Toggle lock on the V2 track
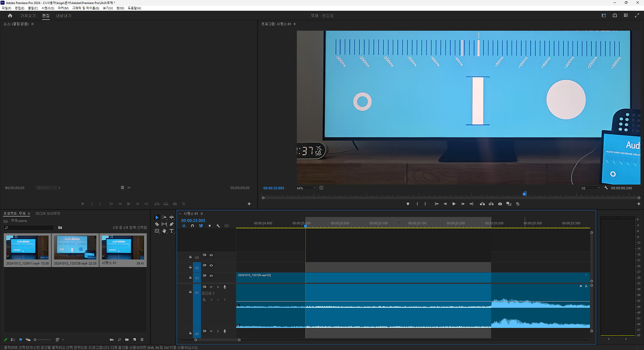This screenshot has width=644, height=350. [x=190, y=267]
